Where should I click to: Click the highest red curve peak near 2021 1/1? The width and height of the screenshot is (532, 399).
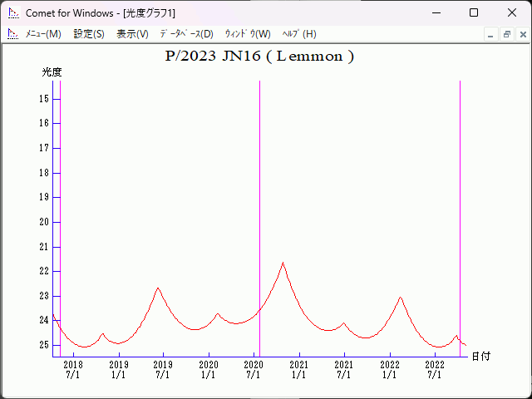[283, 264]
